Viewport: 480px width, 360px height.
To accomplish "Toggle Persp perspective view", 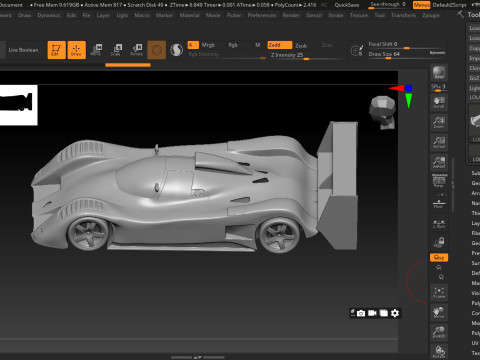I will click(439, 181).
